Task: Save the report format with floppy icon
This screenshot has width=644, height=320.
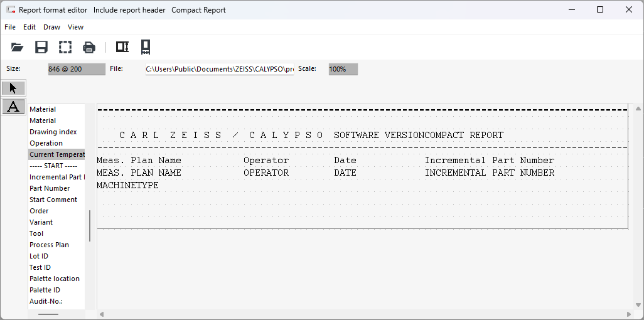Action: [41, 47]
